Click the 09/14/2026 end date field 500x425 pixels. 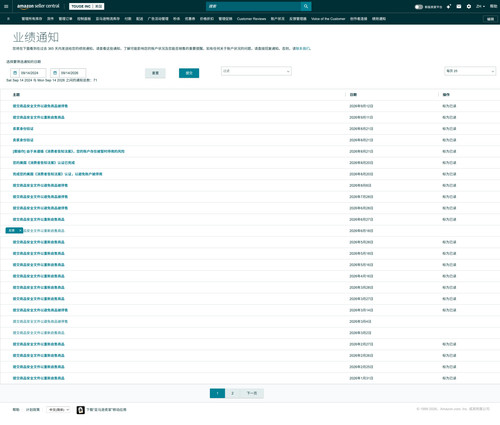(73, 73)
